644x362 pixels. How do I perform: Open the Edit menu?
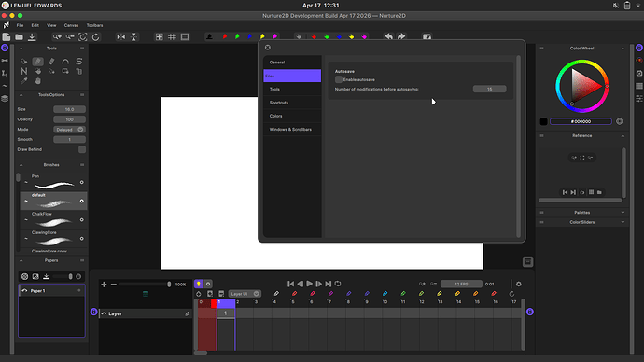click(35, 25)
